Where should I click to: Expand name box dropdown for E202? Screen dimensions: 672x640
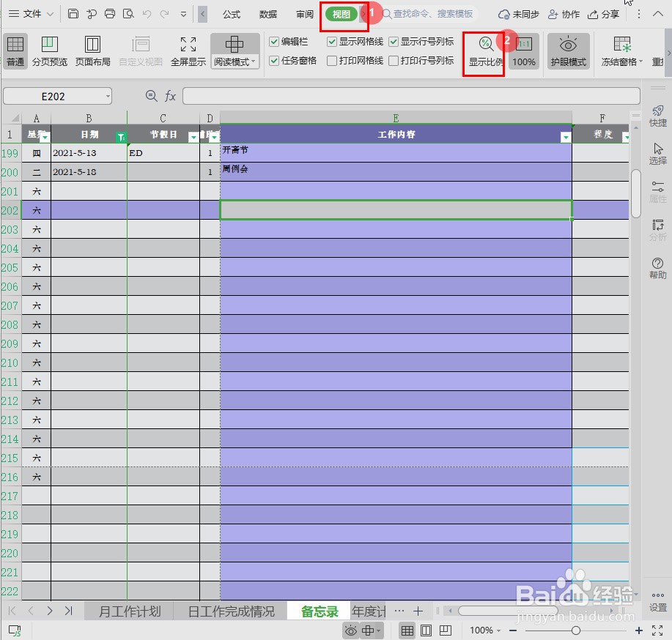tap(108, 96)
